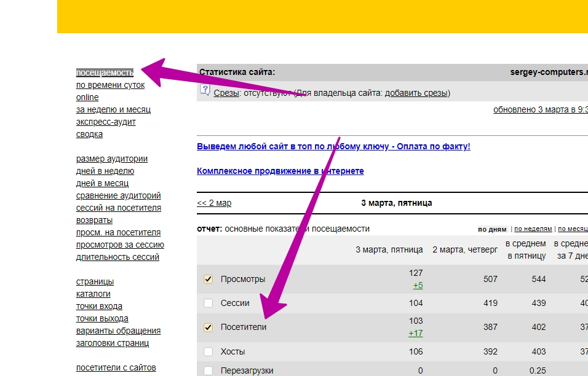Open по времени суток report
The height and width of the screenshot is (376, 588).
tap(110, 85)
